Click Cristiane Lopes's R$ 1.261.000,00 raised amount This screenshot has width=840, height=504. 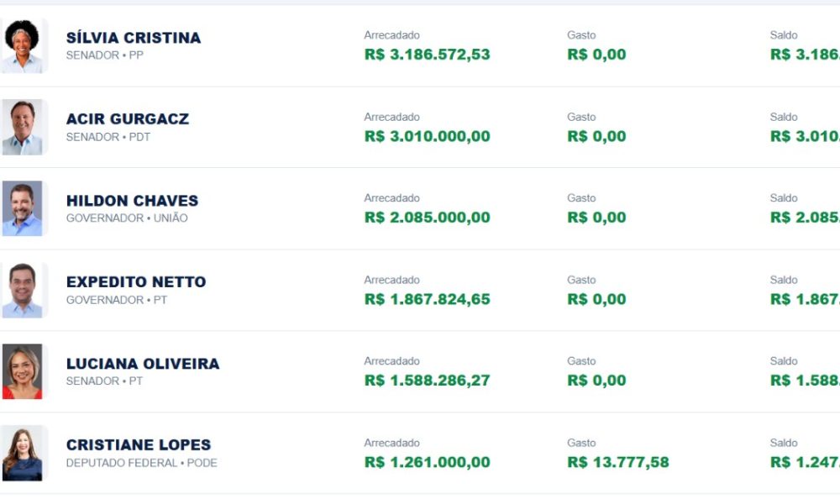click(x=427, y=462)
